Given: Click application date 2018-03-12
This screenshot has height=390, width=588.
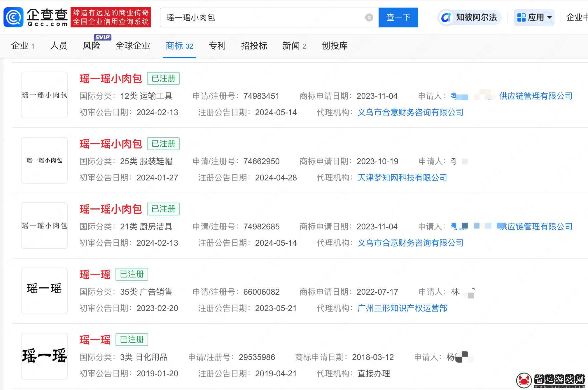Looking at the screenshot, I should (373, 357).
